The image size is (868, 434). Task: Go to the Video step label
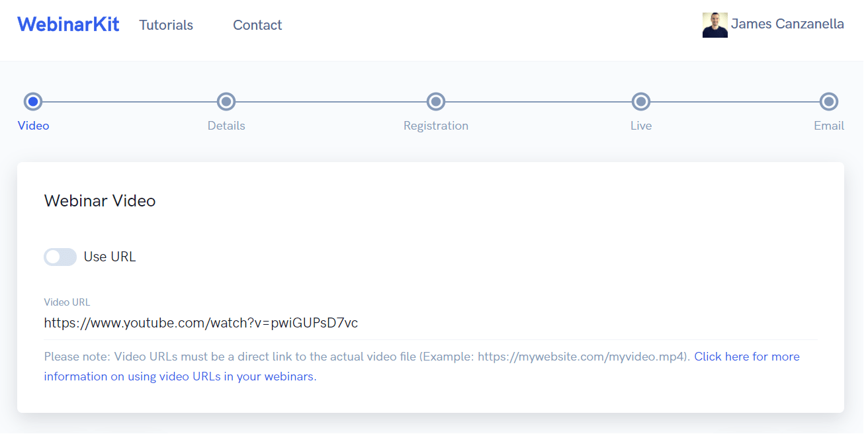click(34, 126)
